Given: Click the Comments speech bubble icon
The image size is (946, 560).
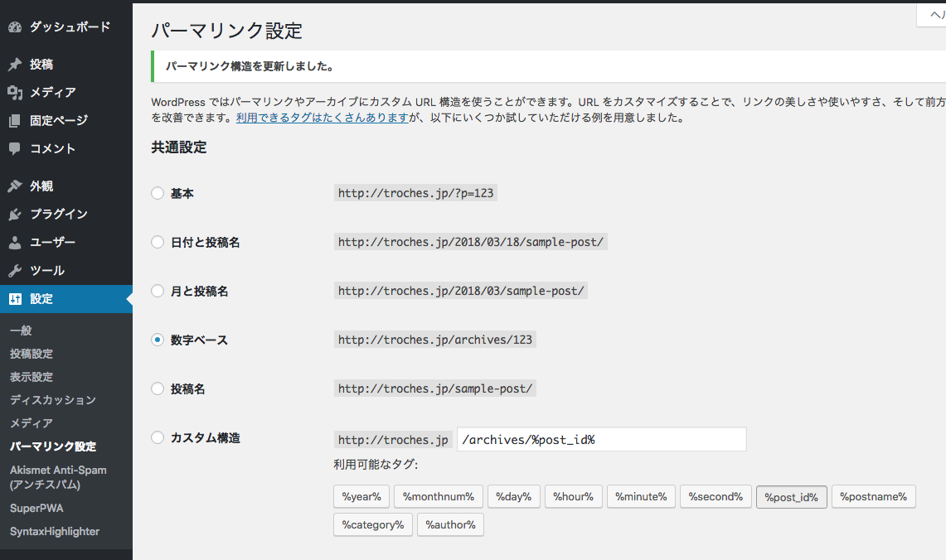Looking at the screenshot, I should [x=15, y=149].
